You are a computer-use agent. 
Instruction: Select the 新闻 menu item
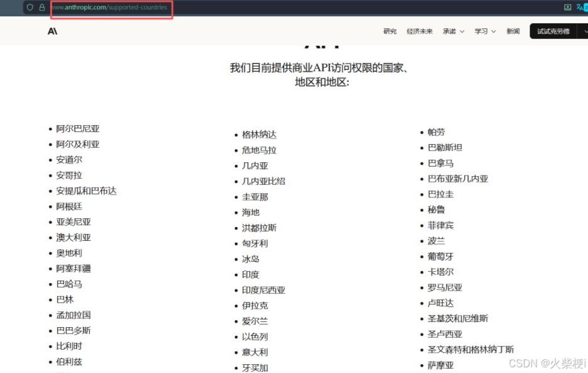[x=513, y=30]
